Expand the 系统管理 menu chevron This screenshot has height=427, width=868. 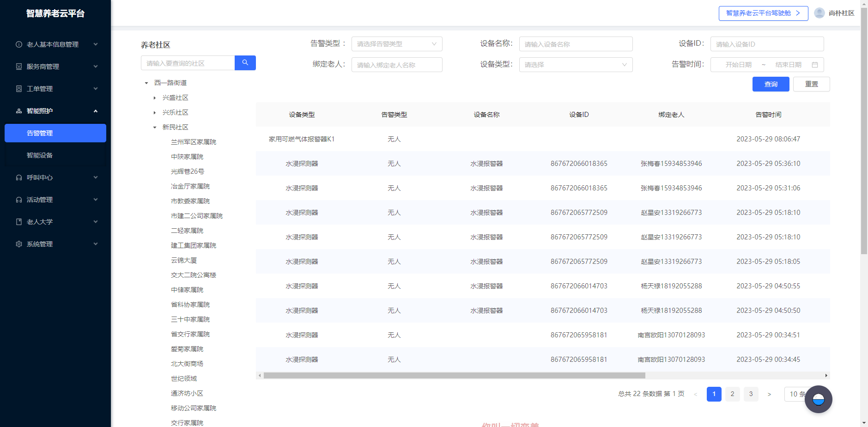pyautogui.click(x=96, y=244)
